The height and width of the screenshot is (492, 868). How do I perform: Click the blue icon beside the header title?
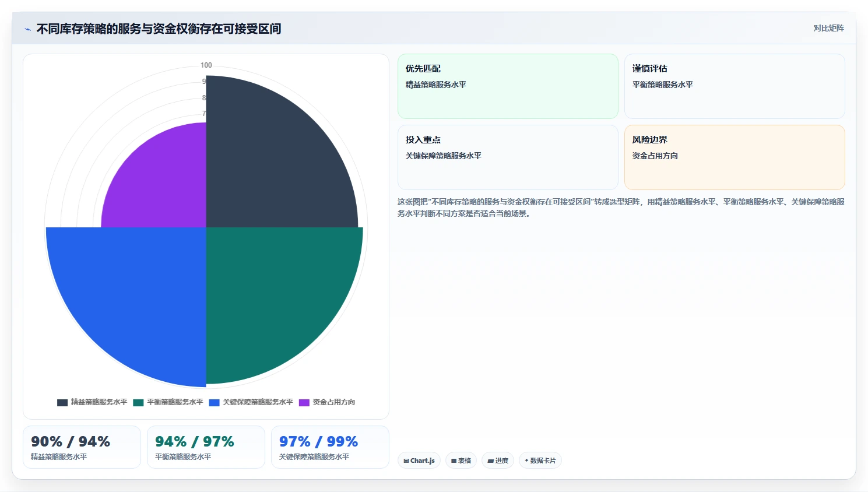[x=27, y=29]
